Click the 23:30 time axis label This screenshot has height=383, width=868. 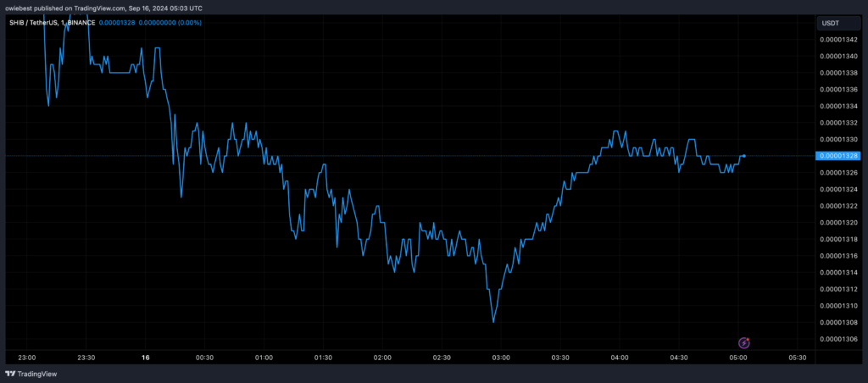coord(86,358)
